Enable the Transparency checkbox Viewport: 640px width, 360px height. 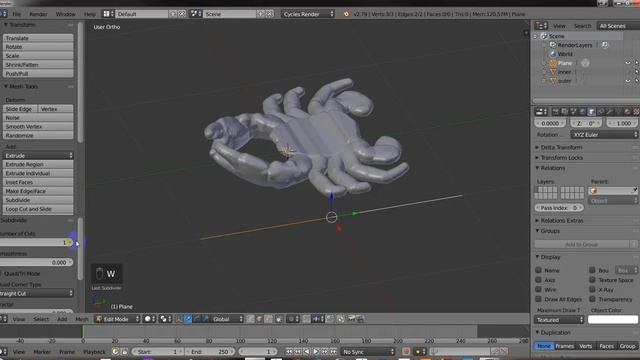coord(592,299)
